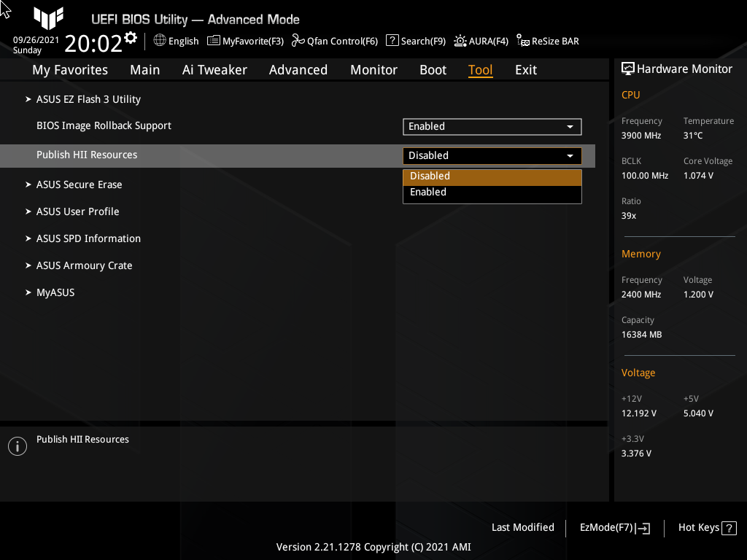Open ReSize BAR settings
Screen dimensions: 747x560
click(x=547, y=41)
